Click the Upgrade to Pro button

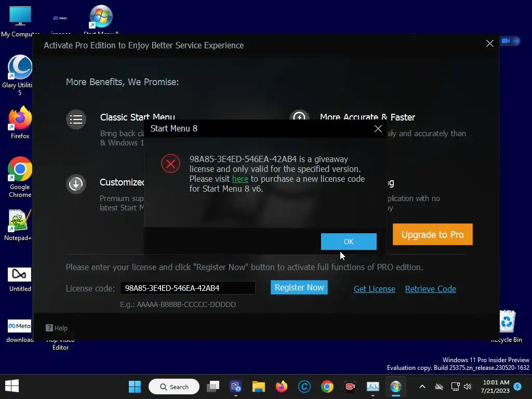pos(432,234)
